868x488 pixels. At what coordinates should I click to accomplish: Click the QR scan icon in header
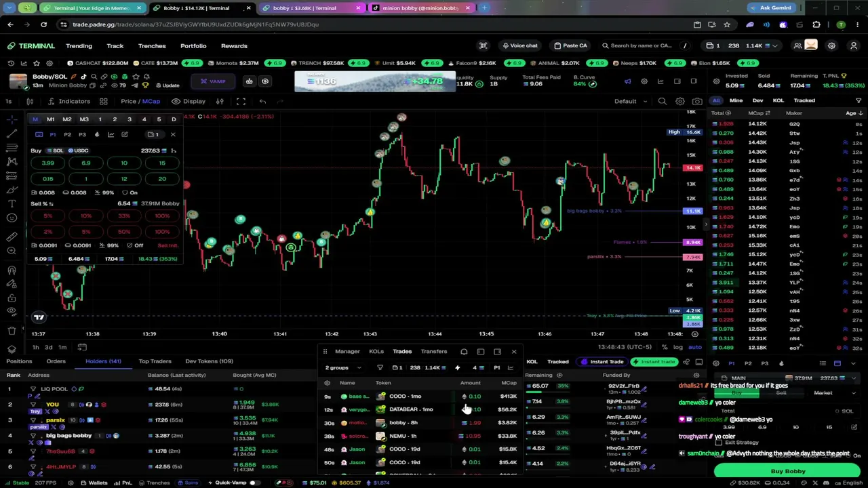point(483,46)
